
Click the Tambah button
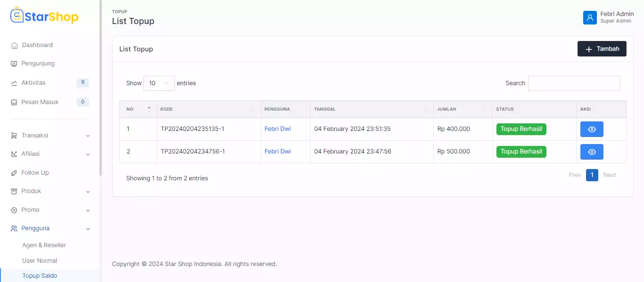602,49
